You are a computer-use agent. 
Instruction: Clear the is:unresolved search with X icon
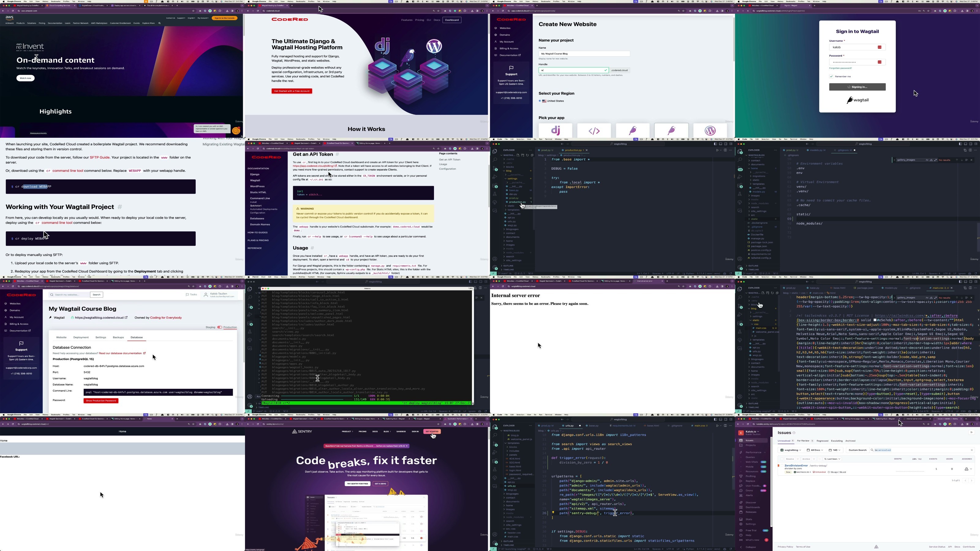coord(972,450)
